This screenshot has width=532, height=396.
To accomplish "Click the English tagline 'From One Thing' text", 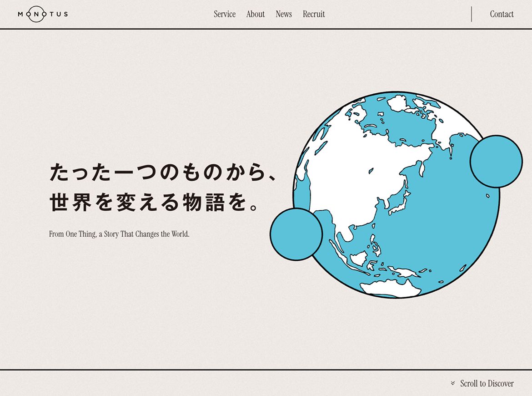I will coord(119,234).
